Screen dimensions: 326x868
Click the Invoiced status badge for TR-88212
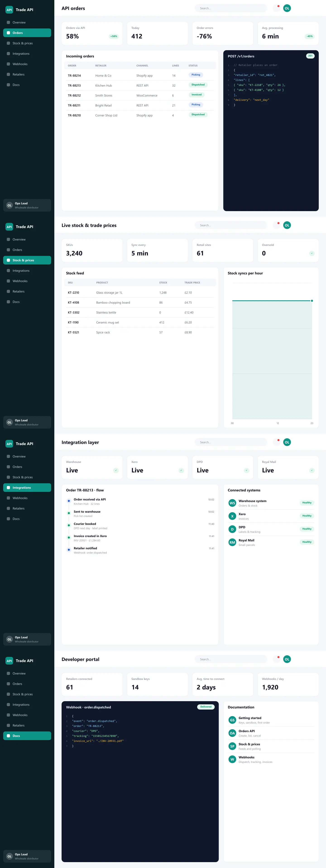197,95
